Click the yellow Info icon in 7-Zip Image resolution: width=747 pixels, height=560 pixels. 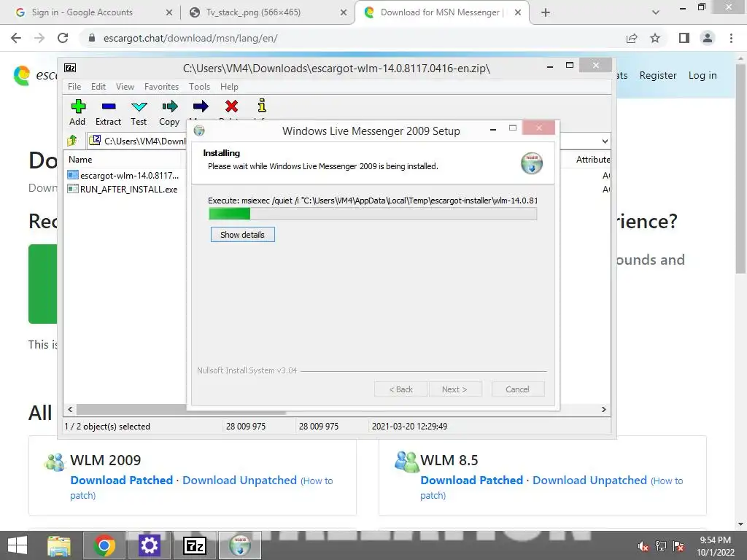pos(262,106)
